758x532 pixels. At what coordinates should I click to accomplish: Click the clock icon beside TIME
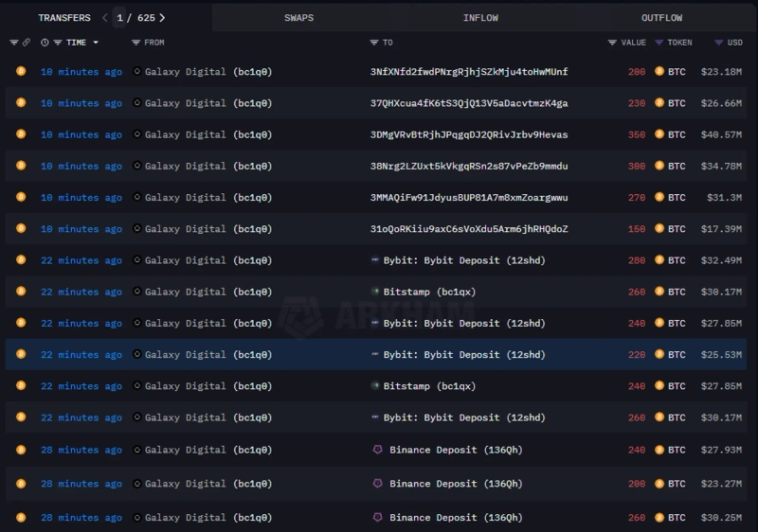[x=45, y=43]
